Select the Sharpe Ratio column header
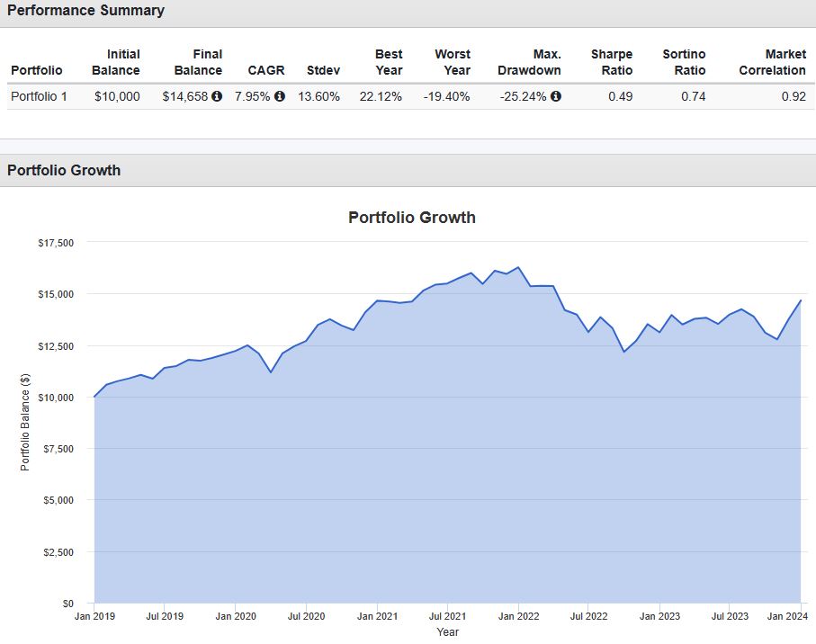 [x=612, y=62]
